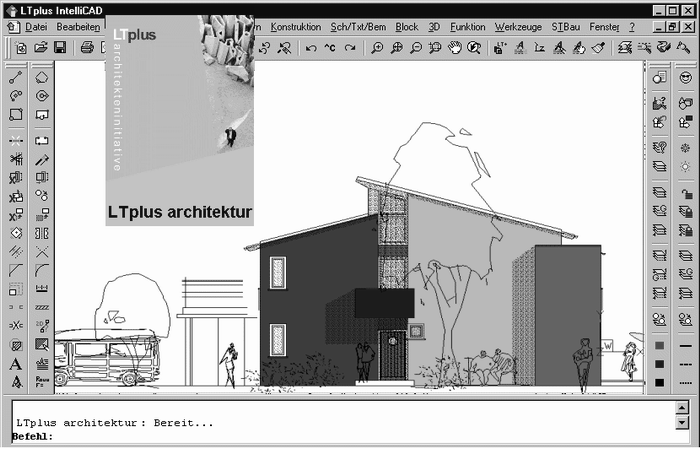Save the drawing with the floppy disk icon
The image size is (700, 449).
(x=60, y=47)
